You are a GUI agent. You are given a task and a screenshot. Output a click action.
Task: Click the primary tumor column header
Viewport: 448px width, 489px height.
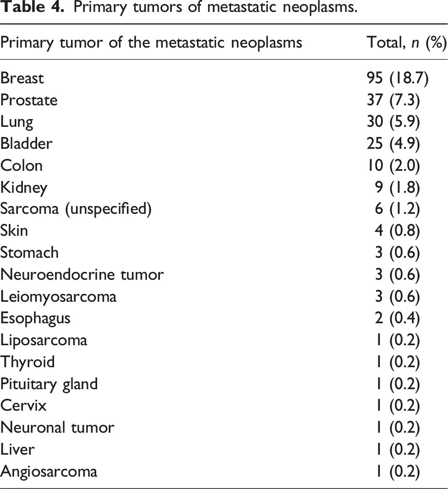coord(151,43)
